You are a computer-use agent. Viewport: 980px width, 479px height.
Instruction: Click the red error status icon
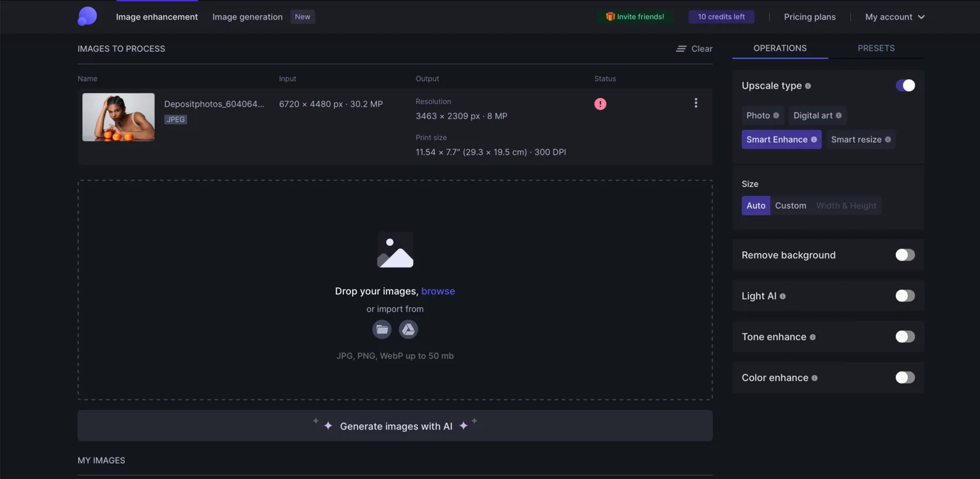click(x=600, y=104)
